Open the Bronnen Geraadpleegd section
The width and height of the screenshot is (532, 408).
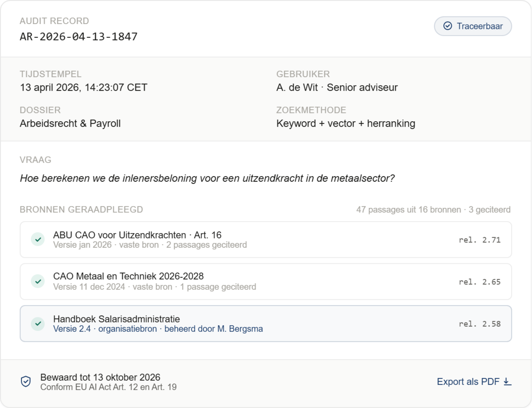click(x=81, y=209)
